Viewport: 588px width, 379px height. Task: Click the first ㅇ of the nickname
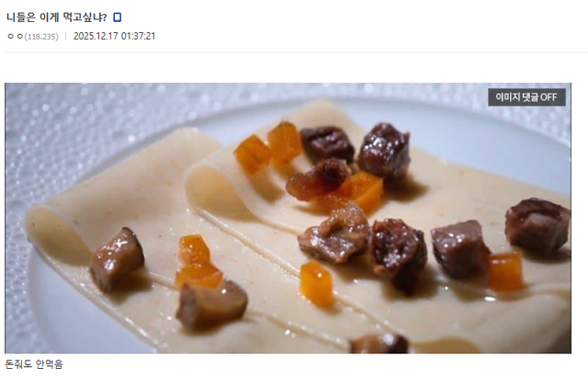click(11, 37)
